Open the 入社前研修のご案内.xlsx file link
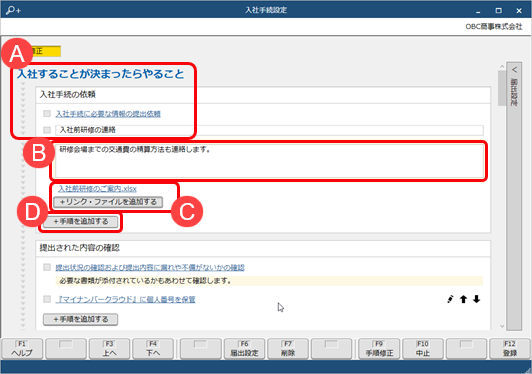 pyautogui.click(x=97, y=189)
